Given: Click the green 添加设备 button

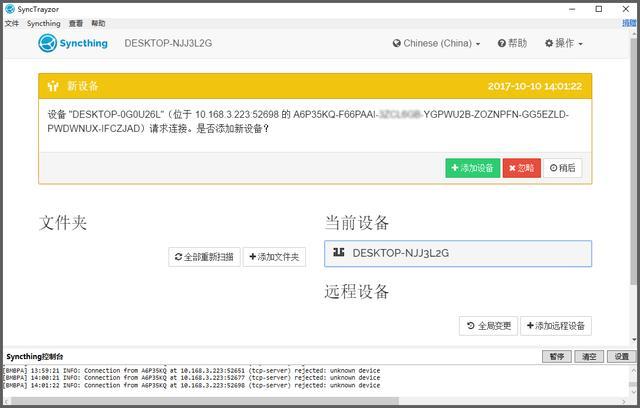Looking at the screenshot, I should pyautogui.click(x=473, y=168).
